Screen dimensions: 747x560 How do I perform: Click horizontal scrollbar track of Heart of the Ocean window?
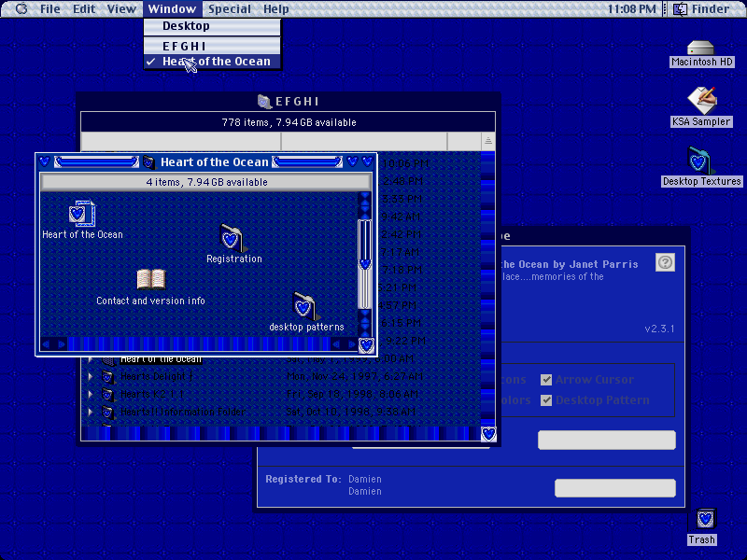point(199,343)
